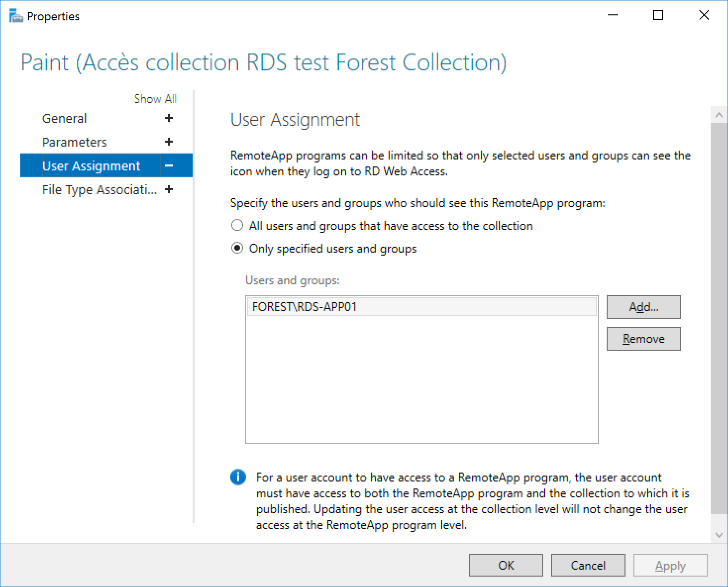Select FOREST\RDS-APP01 in the list
The image size is (728, 587).
point(421,307)
